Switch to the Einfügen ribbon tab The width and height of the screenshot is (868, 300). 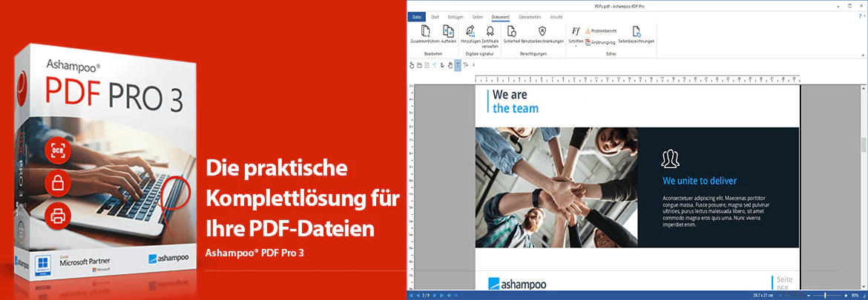[454, 17]
